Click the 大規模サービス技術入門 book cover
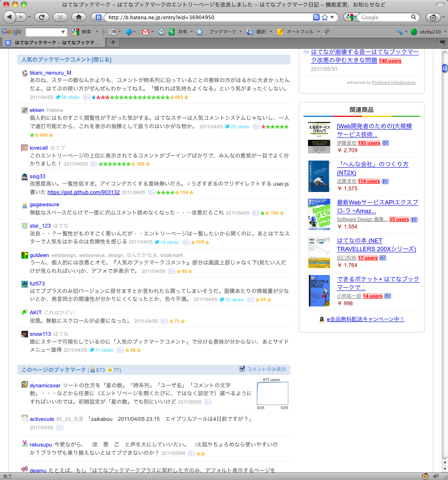The height and width of the screenshot is (480, 448). click(x=319, y=138)
